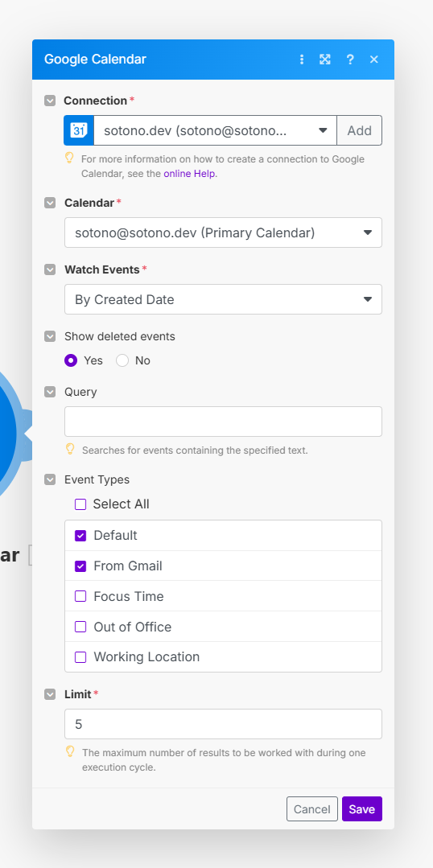Viewport: 433px width, 868px height.
Task: Open the Calendar selection dropdown
Action: coord(223,232)
